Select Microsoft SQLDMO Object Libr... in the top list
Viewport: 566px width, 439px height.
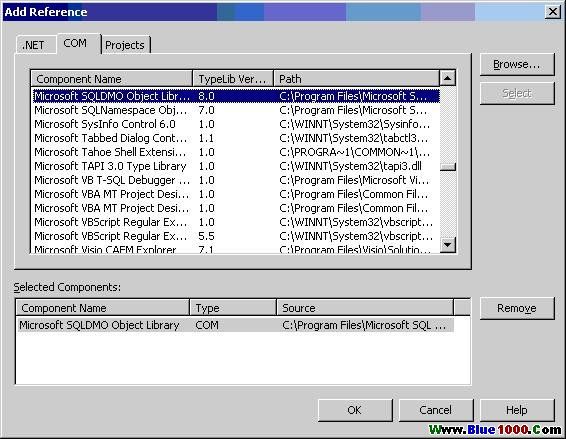[236, 96]
